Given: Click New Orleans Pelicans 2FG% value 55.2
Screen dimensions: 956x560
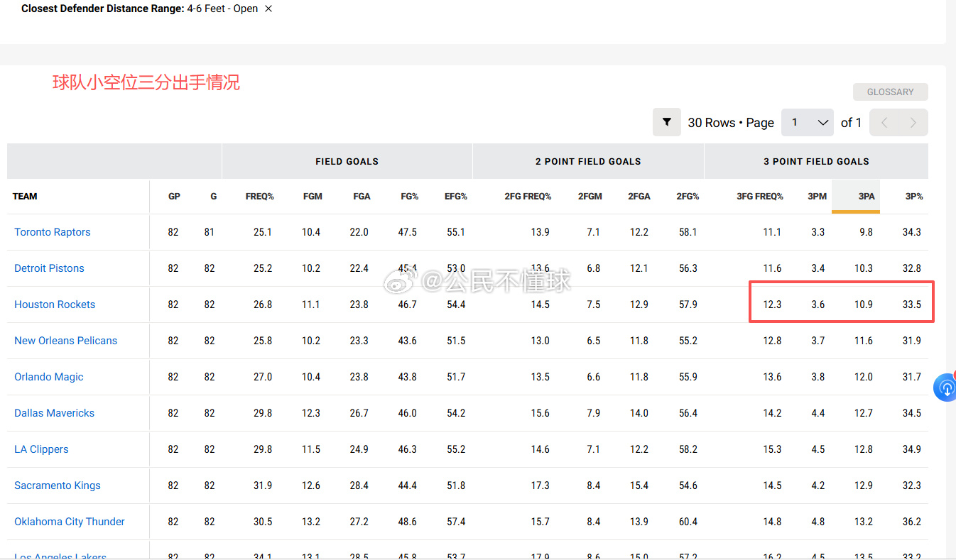Looking at the screenshot, I should (688, 341).
